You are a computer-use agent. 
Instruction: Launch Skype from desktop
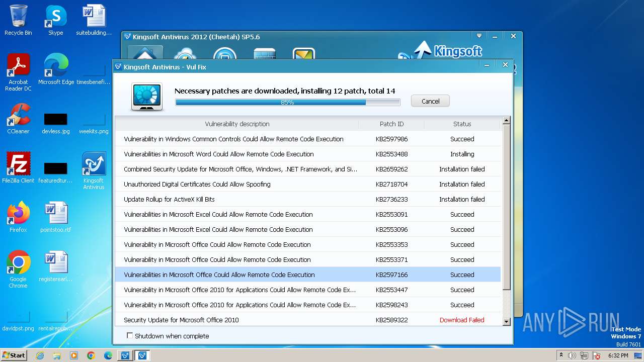point(55,20)
